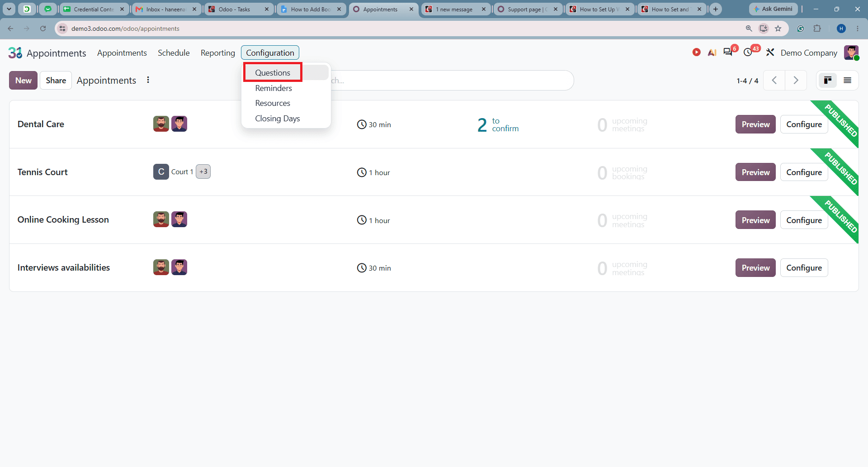Viewport: 868px width, 467px height.
Task: Open the messages icon with badge 6
Action: pos(728,52)
